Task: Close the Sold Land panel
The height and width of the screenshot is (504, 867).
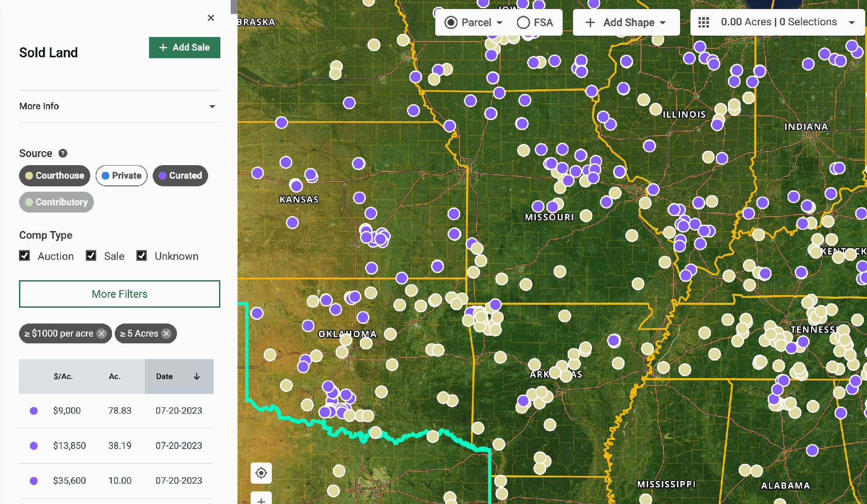Action: click(210, 18)
